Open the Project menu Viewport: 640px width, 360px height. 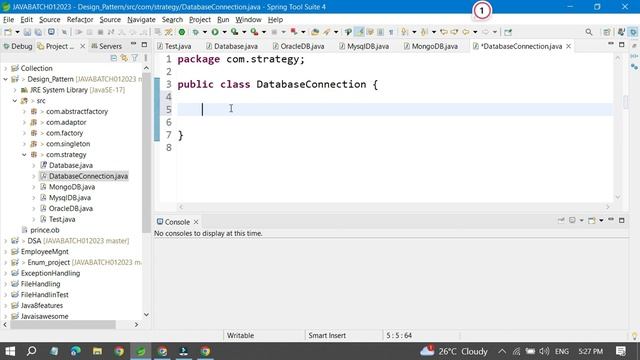pos(200,20)
